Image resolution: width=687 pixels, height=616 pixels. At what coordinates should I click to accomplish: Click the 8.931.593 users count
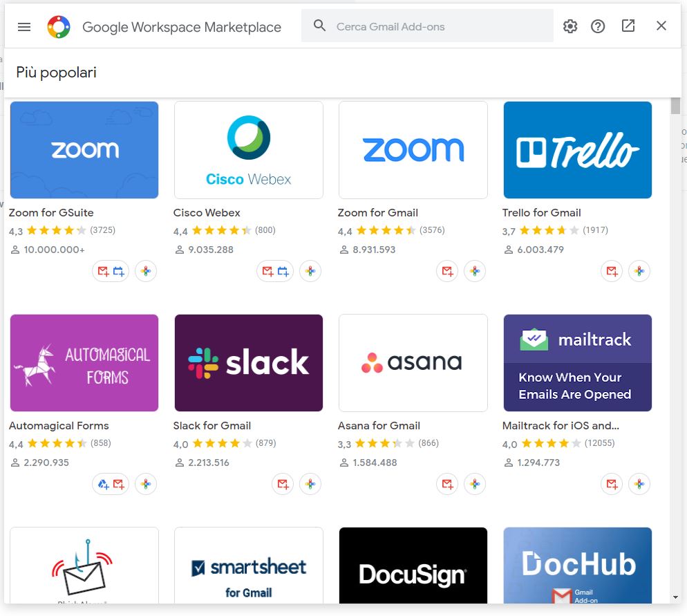click(374, 250)
